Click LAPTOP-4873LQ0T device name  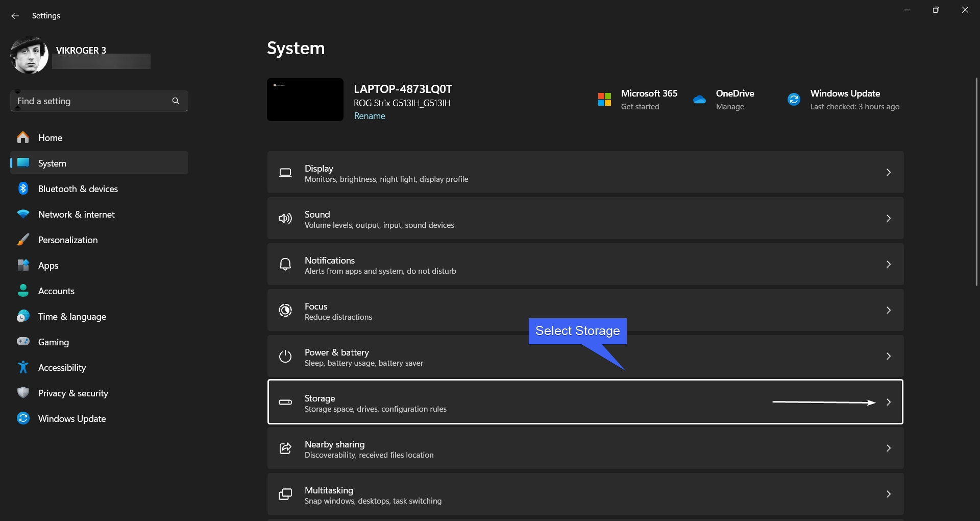pyautogui.click(x=403, y=89)
